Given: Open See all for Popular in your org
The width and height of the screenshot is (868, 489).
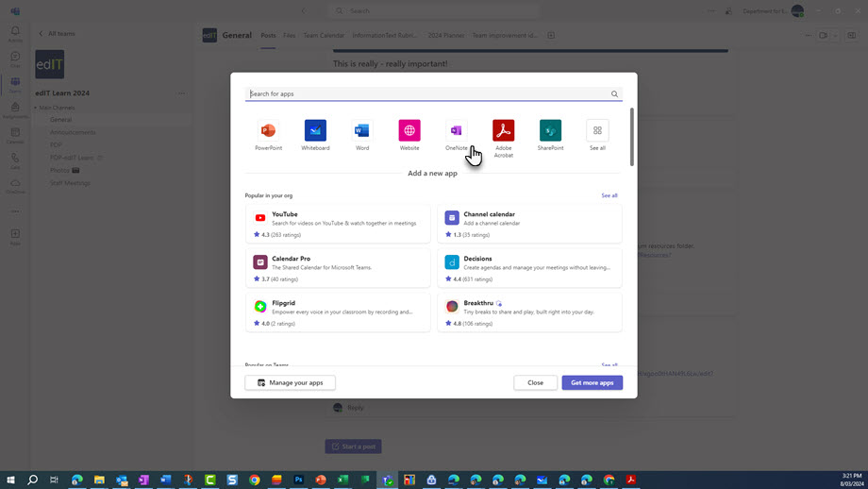Looking at the screenshot, I should click(609, 195).
